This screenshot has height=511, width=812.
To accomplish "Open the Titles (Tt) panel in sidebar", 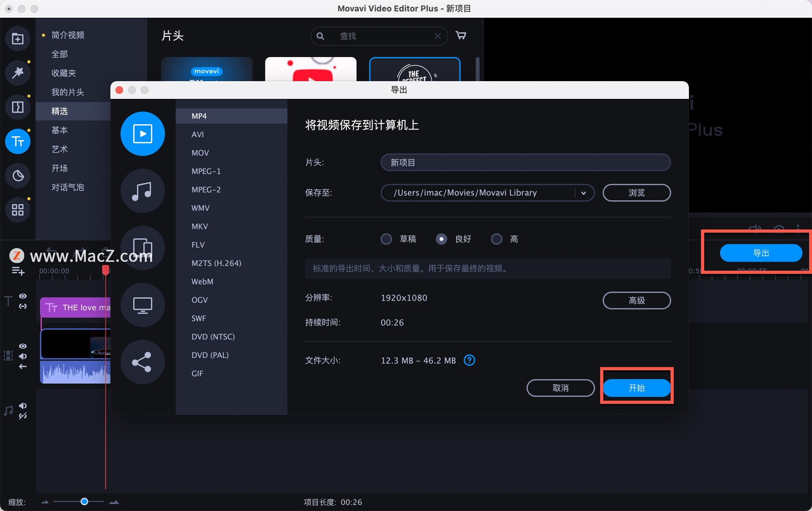I will [17, 141].
